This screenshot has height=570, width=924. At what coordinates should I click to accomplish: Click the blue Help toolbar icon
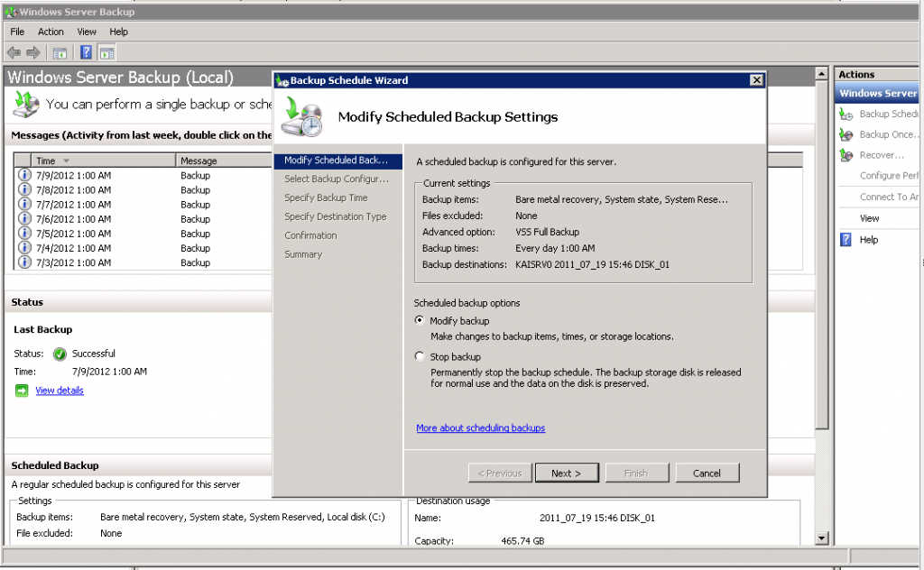[x=87, y=52]
